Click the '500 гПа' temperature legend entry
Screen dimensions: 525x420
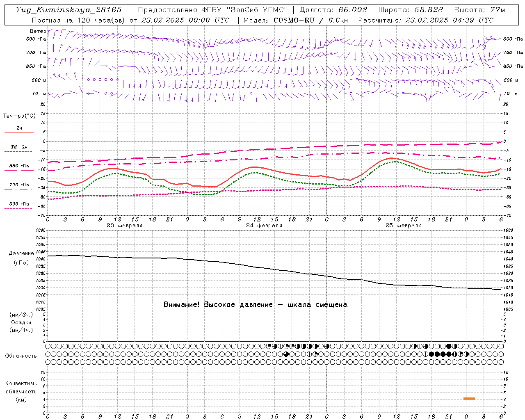point(19,204)
